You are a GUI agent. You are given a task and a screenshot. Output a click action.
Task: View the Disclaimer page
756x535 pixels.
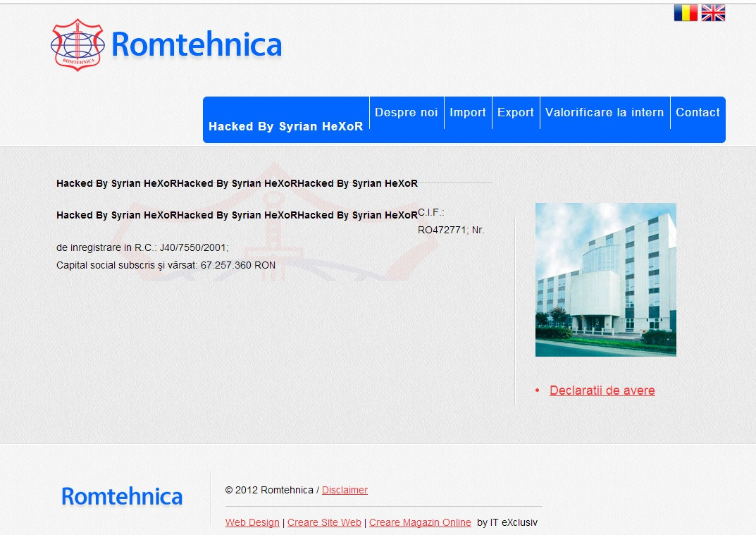(x=345, y=490)
